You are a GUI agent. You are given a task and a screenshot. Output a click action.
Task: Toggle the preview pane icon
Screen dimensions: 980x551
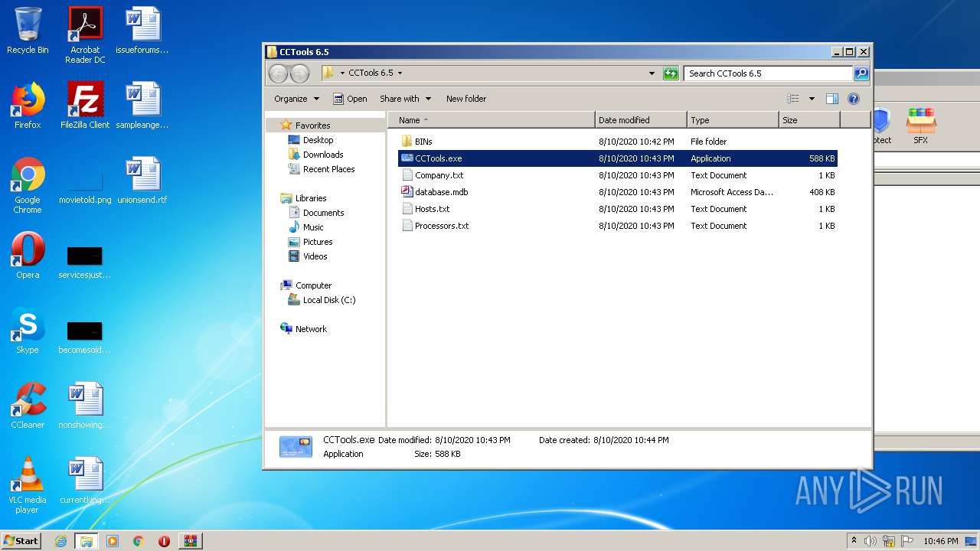[x=832, y=99]
